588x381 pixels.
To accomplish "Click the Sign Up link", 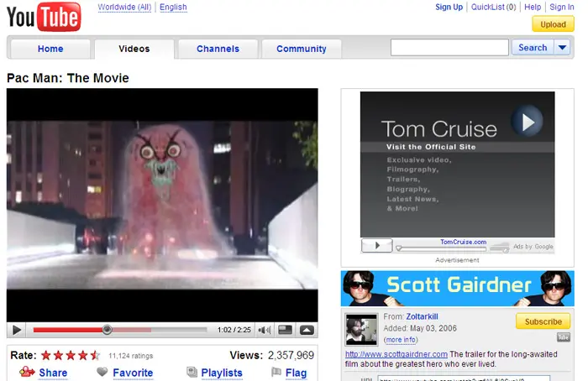I will [449, 7].
